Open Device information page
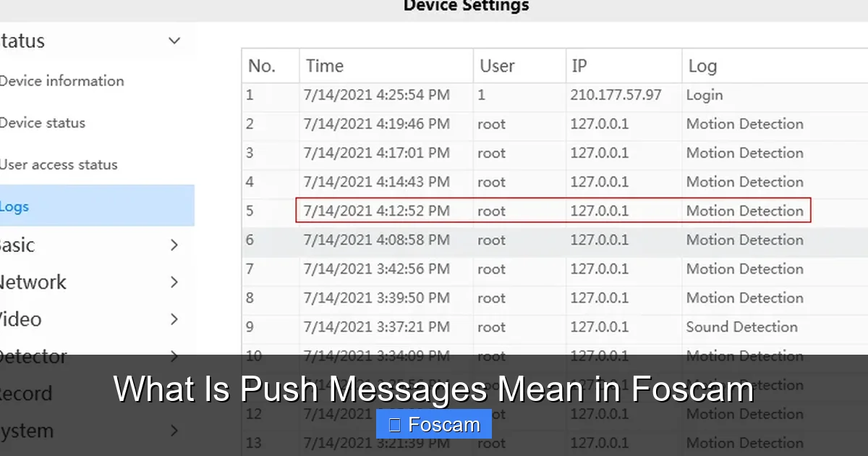The width and height of the screenshot is (868, 456). click(x=63, y=81)
